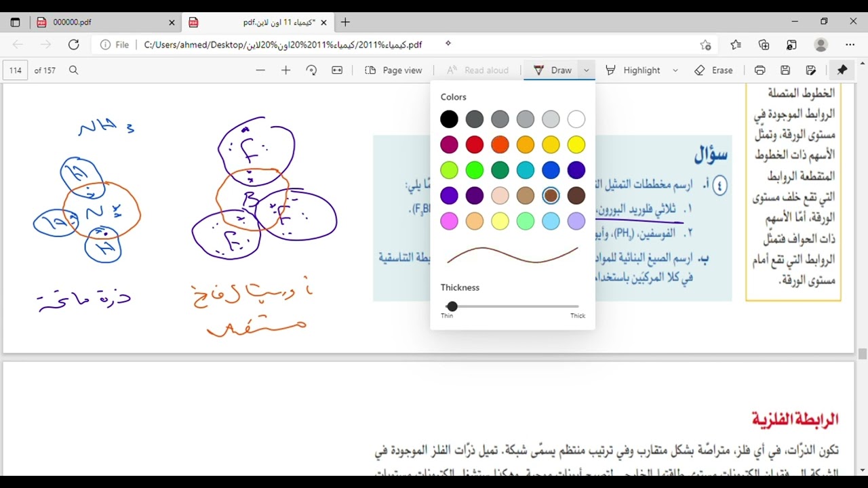Click the browser extension icon next to Collections
Image resolution: width=868 pixels, height=488 pixels.
click(791, 45)
